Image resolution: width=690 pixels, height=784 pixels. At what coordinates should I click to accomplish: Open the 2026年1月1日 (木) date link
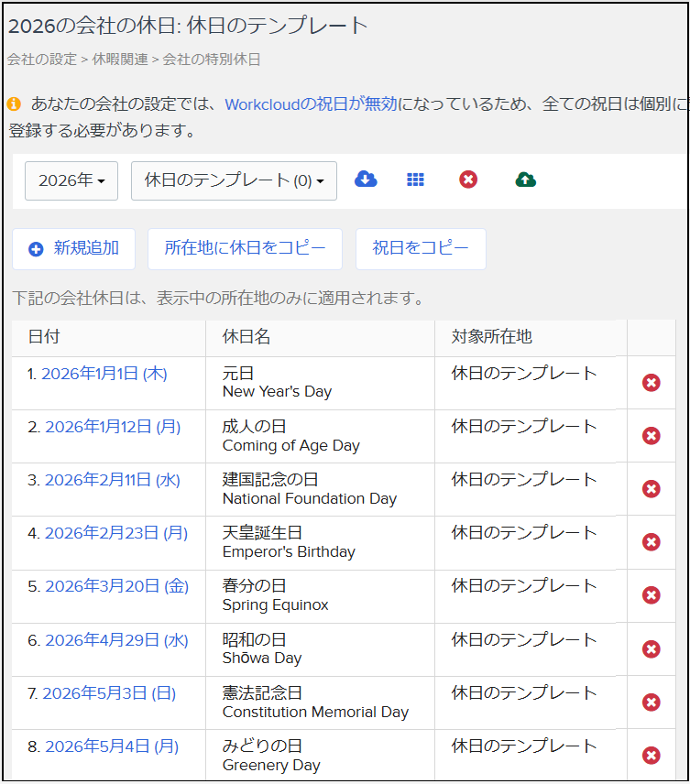(x=104, y=374)
